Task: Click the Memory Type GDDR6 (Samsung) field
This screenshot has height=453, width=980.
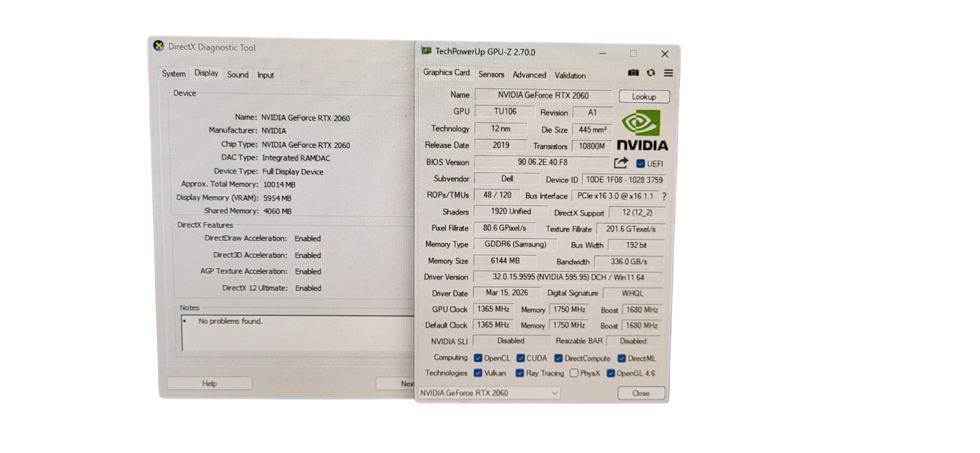Action: 515,245
